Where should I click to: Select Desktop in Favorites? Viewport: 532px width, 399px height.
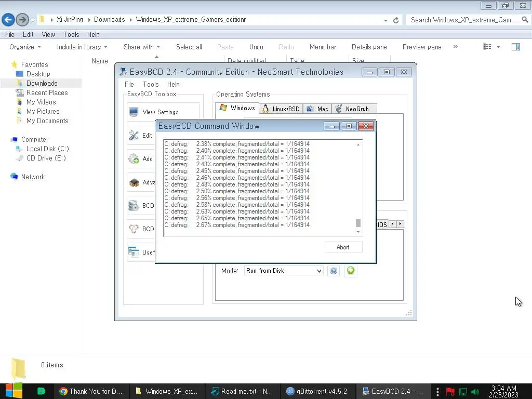(38, 74)
